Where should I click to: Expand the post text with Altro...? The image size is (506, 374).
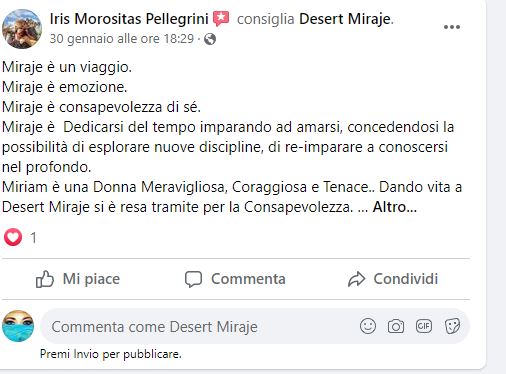pyautogui.click(x=395, y=207)
